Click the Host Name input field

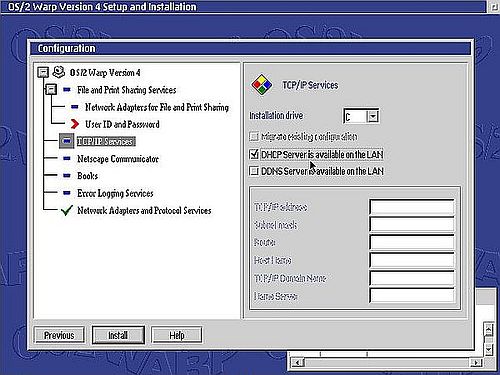pyautogui.click(x=412, y=260)
